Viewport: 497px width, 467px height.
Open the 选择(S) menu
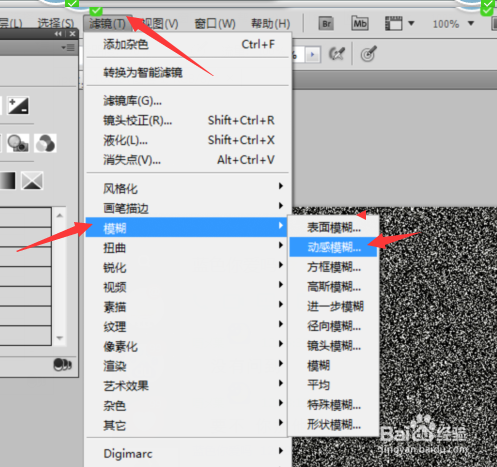click(56, 24)
